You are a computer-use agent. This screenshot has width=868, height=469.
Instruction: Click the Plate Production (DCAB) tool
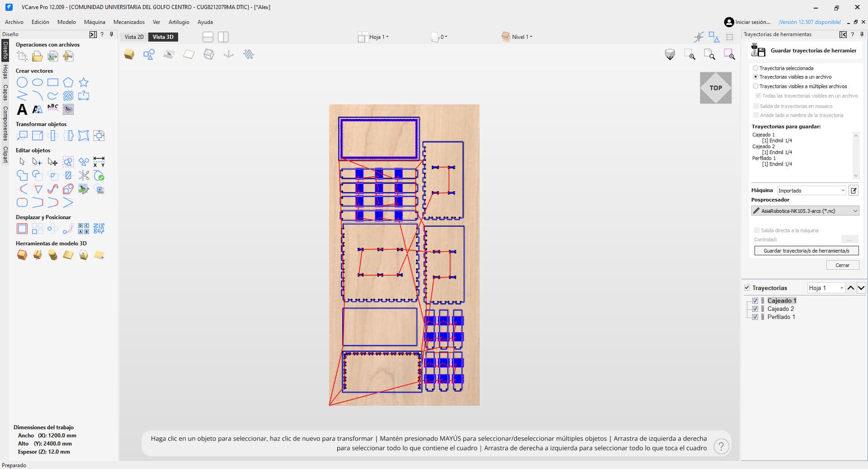click(84, 229)
